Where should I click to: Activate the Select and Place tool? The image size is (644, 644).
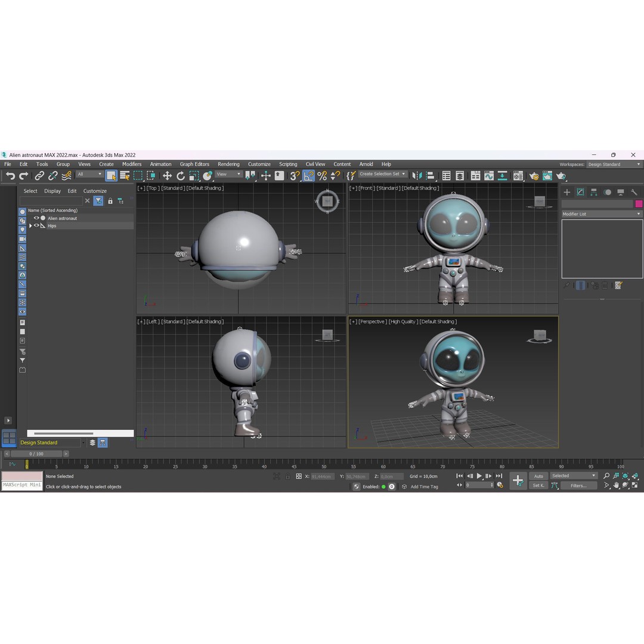pyautogui.click(x=208, y=176)
